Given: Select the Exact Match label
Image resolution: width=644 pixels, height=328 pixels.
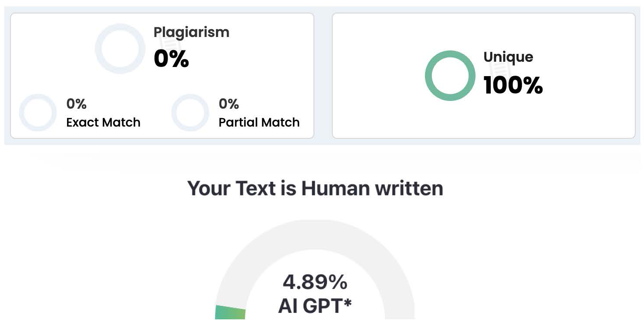Looking at the screenshot, I should [x=103, y=122].
